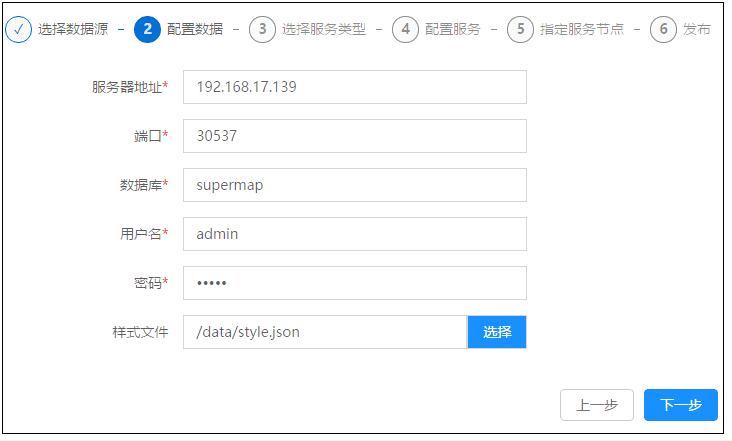The height and width of the screenshot is (441, 732).
Task: Click the blue step 2 circle
Action: coord(147,29)
